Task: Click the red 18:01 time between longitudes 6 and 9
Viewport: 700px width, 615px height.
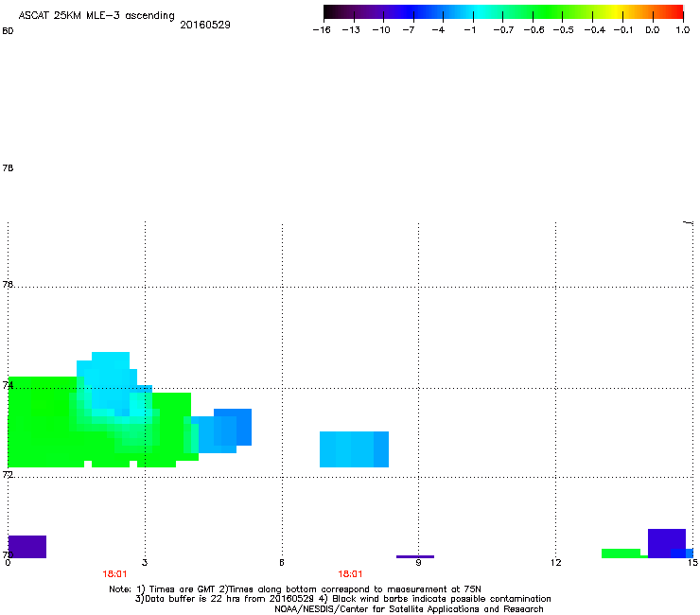Action: (x=350, y=574)
